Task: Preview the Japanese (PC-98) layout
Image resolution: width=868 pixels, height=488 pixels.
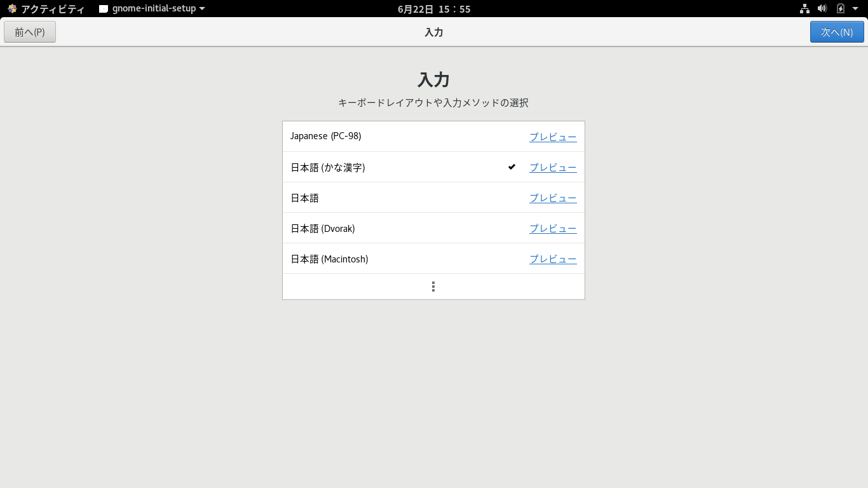Action: coord(553,137)
